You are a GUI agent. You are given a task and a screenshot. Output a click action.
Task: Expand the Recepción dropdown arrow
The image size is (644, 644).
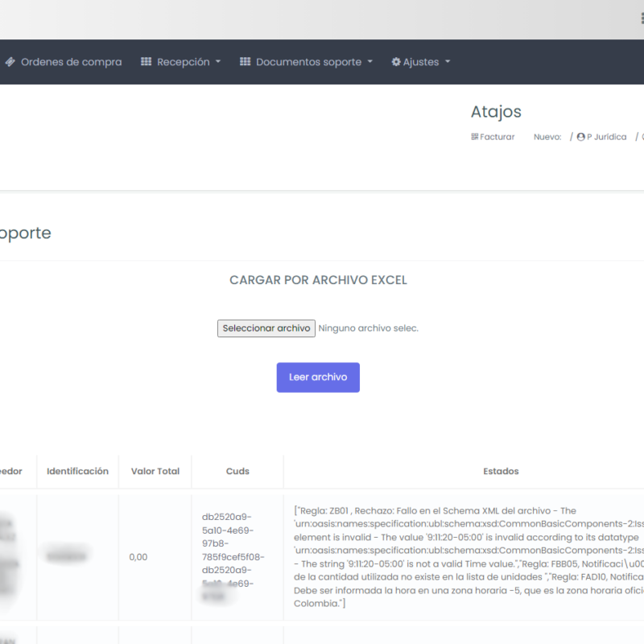click(218, 62)
